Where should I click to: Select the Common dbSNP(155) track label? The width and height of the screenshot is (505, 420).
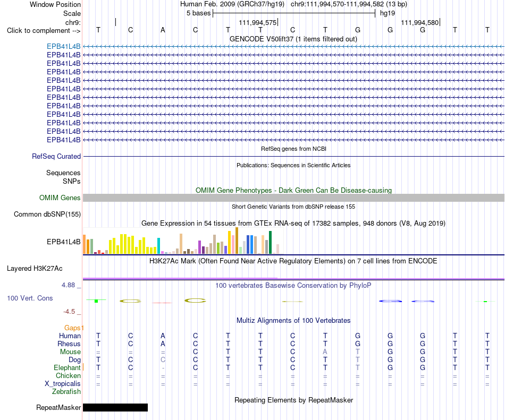coord(47,214)
